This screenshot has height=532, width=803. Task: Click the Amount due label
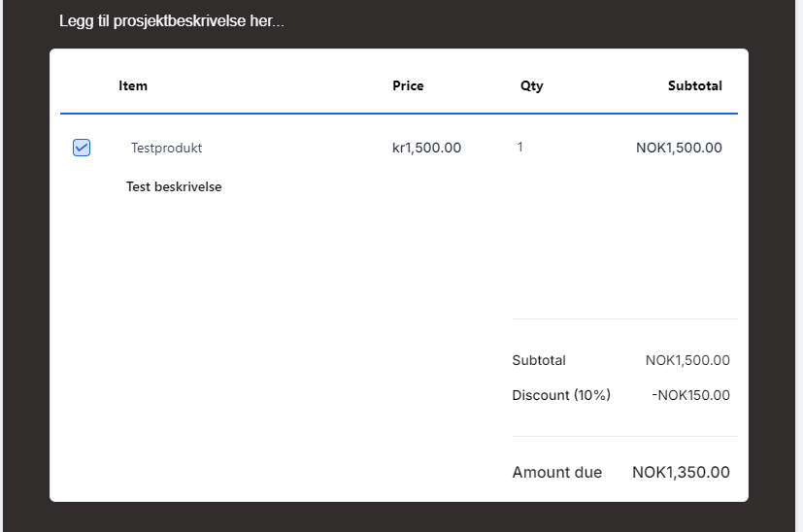click(x=556, y=473)
